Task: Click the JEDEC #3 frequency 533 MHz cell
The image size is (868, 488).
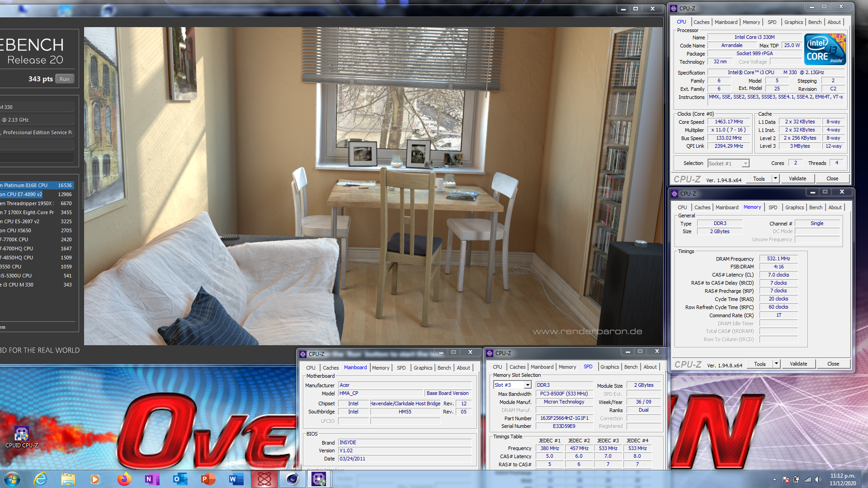Action: coord(608,448)
